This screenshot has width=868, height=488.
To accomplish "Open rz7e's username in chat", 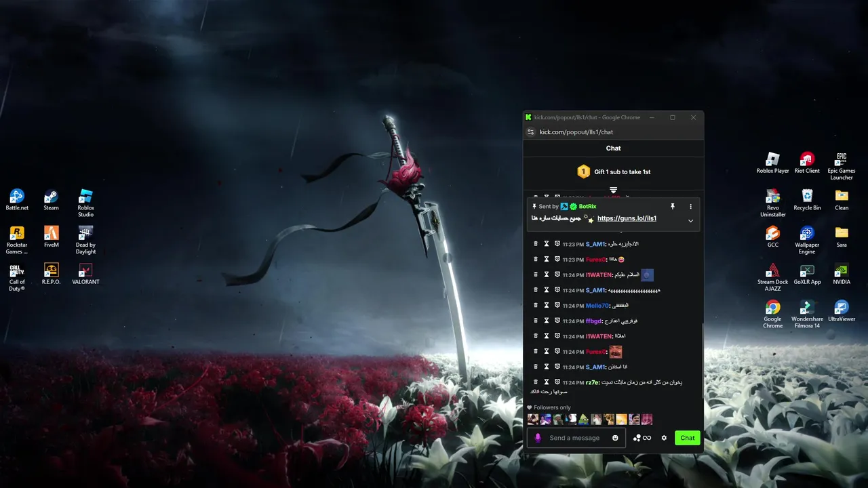I will [x=593, y=383].
